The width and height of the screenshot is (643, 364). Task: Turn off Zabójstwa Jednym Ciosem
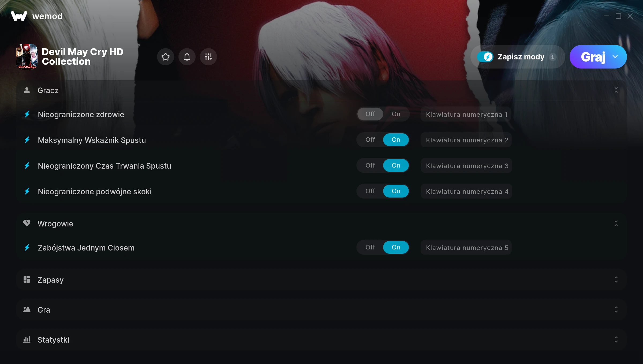[x=370, y=247]
